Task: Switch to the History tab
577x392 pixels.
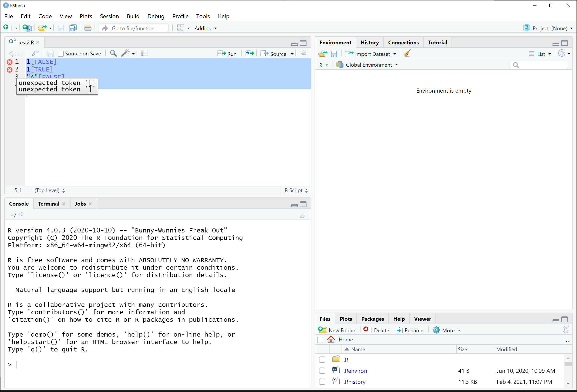Action: (369, 42)
